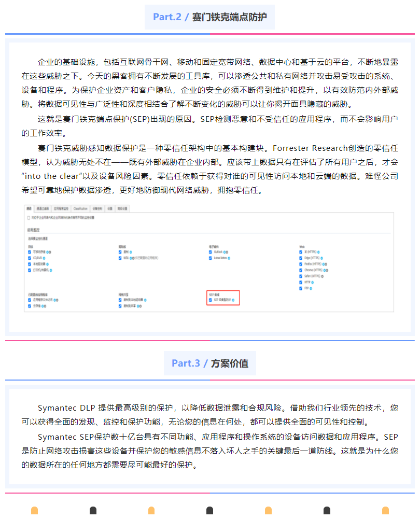Click the blue icon beside IE (HTTPS)

[x=318, y=252]
